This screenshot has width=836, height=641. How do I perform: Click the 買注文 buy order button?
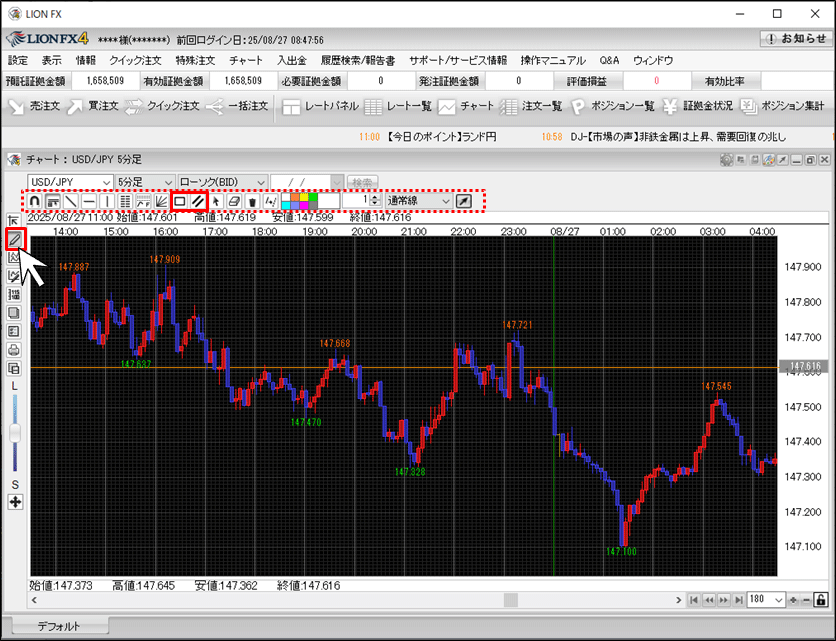[x=93, y=106]
